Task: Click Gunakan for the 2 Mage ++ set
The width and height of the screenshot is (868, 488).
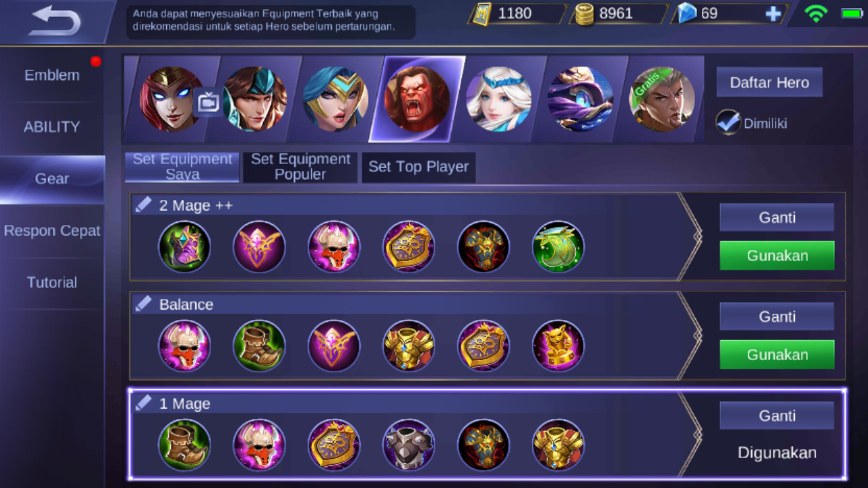Action: (x=777, y=256)
